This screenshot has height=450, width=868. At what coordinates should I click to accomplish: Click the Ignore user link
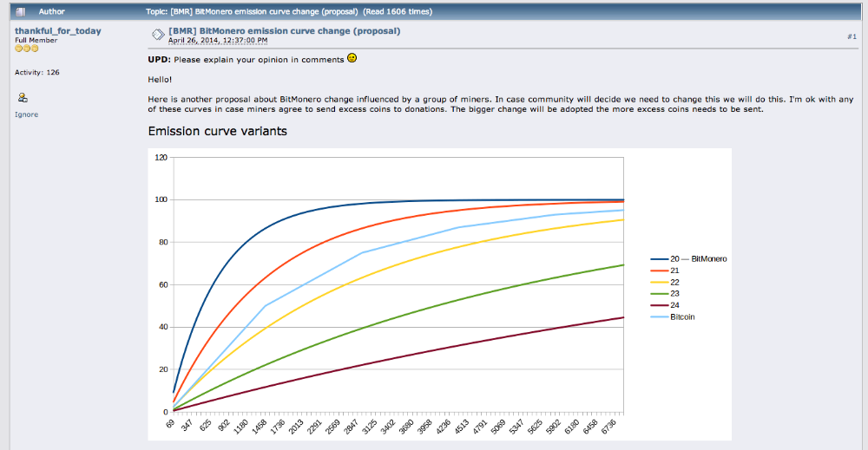point(27,114)
